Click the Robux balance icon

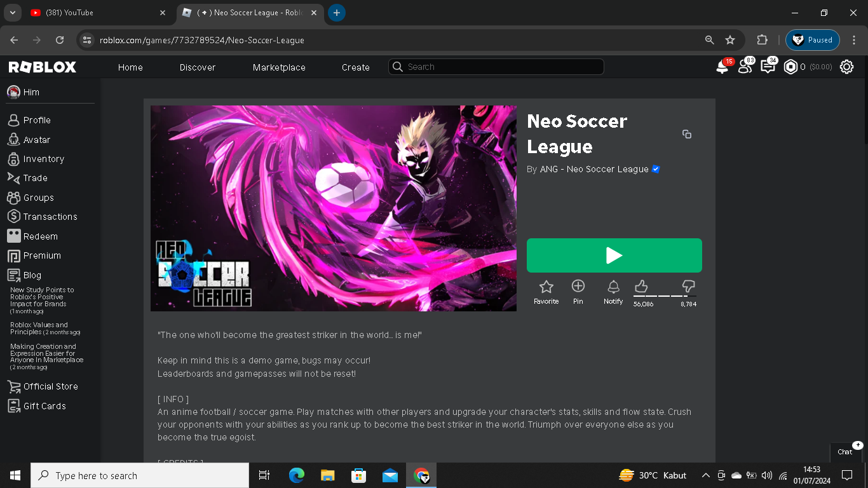tap(790, 67)
